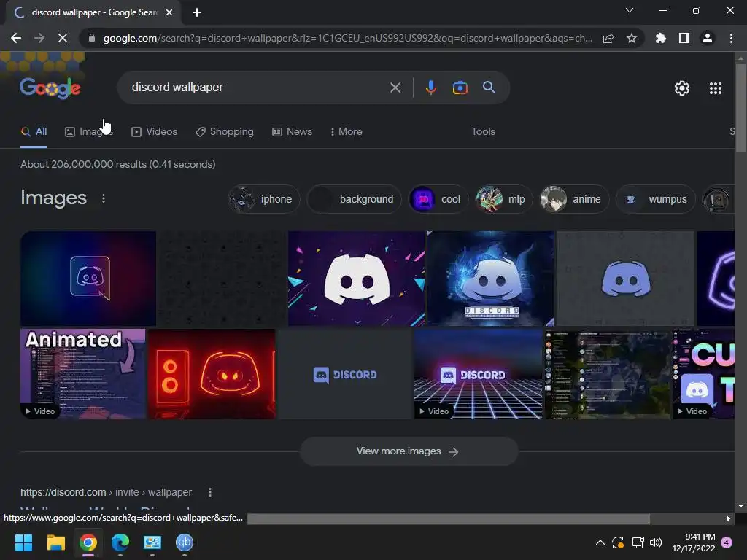Filter images by the cool chip

click(438, 199)
